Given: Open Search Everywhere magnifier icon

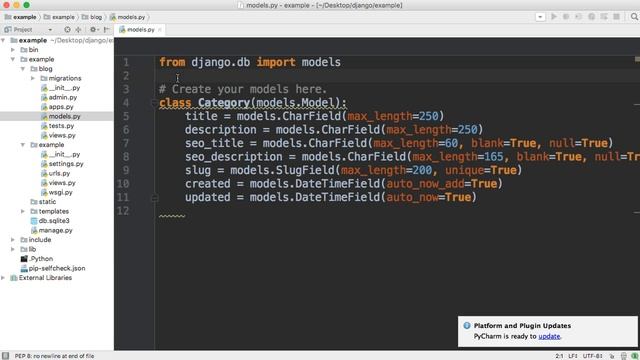Looking at the screenshot, I should pos(634,17).
